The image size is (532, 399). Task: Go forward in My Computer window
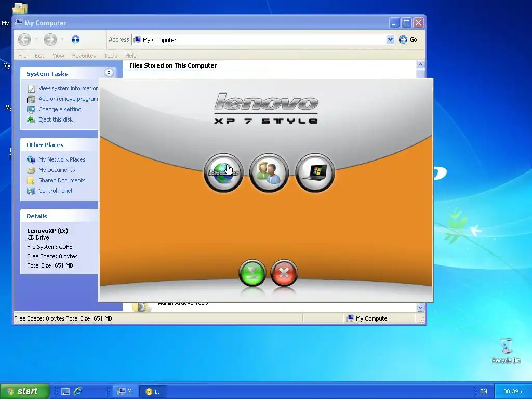click(50, 39)
